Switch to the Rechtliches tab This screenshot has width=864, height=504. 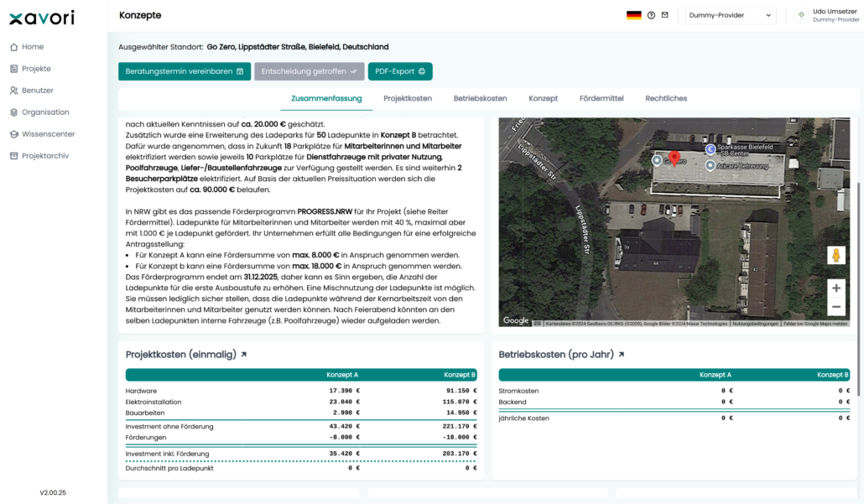pyautogui.click(x=666, y=99)
